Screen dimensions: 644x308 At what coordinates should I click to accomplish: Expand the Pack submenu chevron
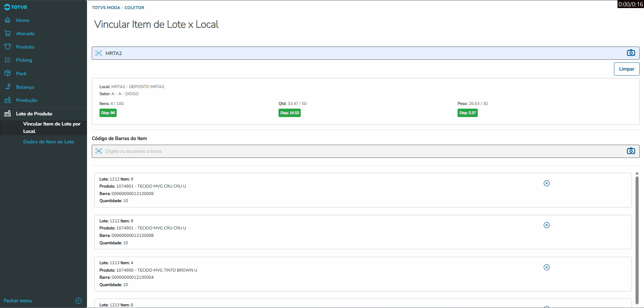pos(78,74)
